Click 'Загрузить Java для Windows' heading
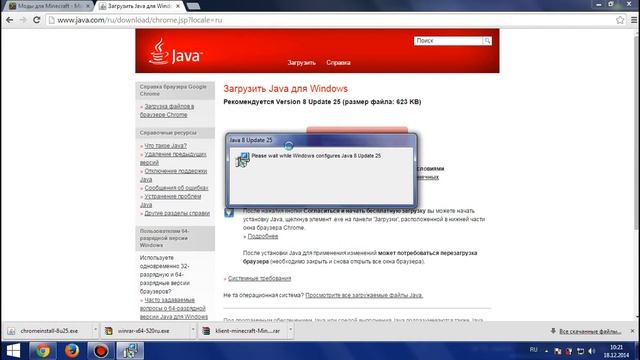This screenshot has height=360, width=640. point(285,89)
